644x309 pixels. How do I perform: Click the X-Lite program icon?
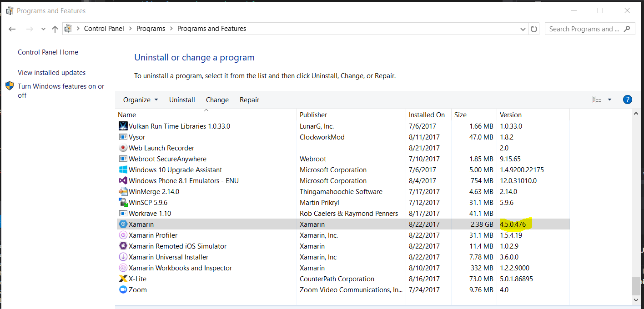(123, 279)
